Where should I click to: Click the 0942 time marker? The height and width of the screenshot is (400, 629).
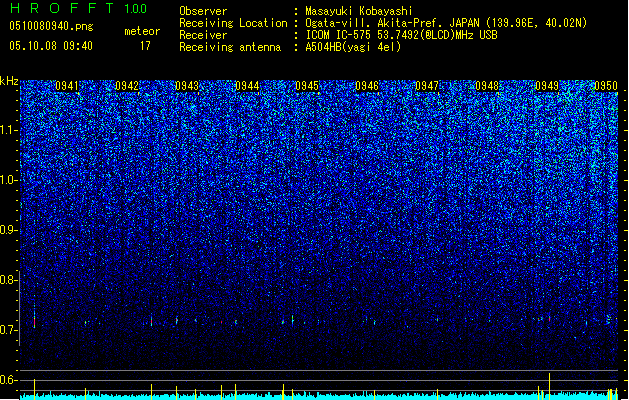tap(127, 86)
